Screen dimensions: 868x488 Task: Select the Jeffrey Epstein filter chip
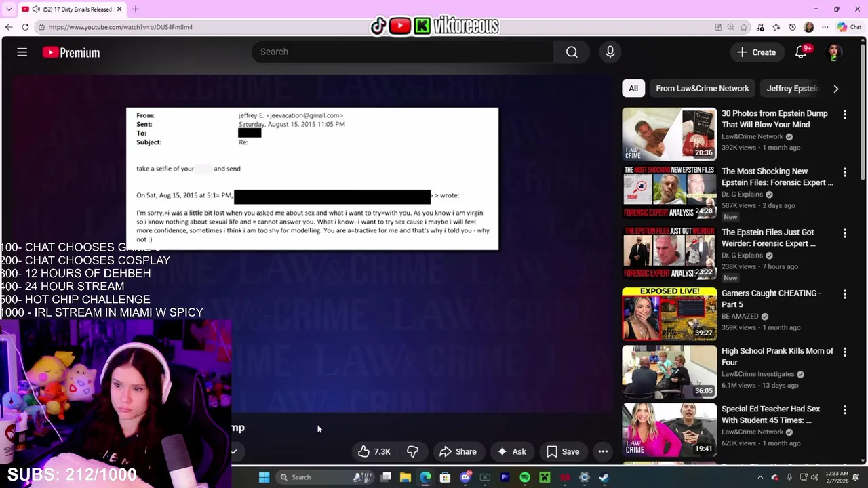792,88
